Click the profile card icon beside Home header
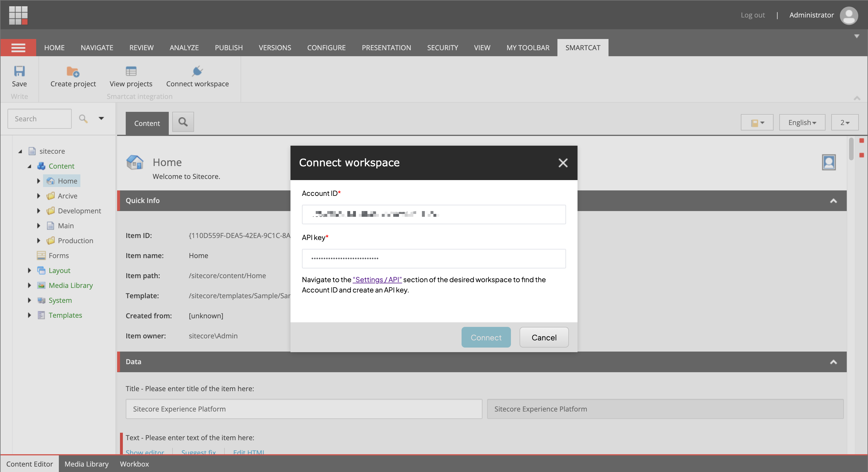 (829, 162)
